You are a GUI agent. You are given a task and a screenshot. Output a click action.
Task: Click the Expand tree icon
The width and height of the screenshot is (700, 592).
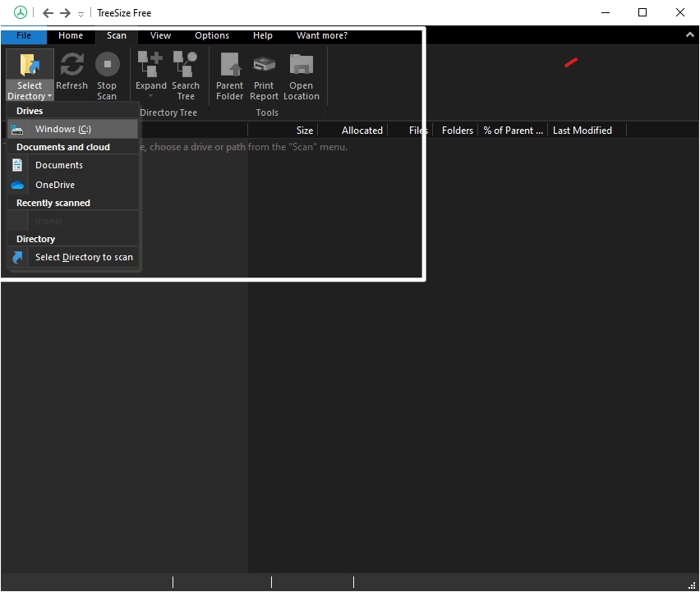tap(150, 64)
